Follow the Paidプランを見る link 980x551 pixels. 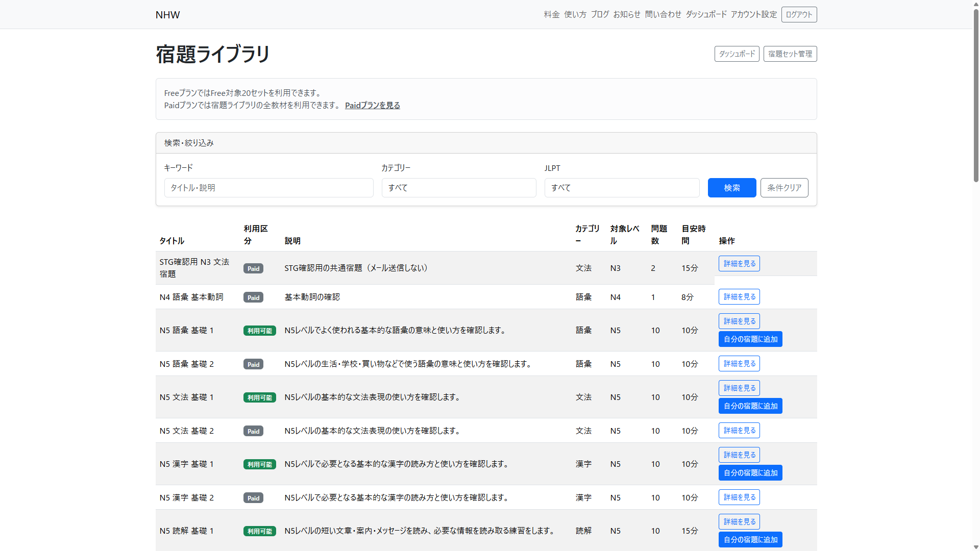373,105
